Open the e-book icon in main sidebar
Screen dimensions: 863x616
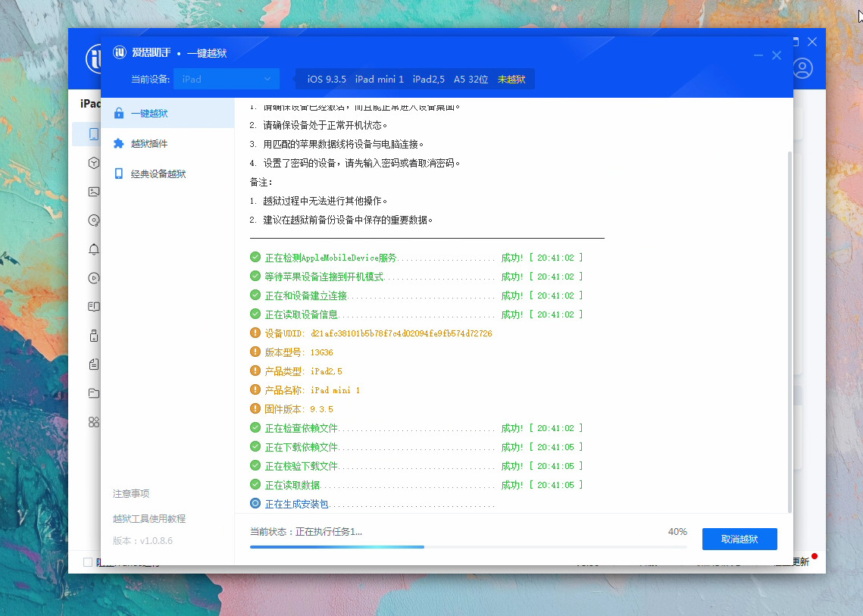(x=94, y=307)
